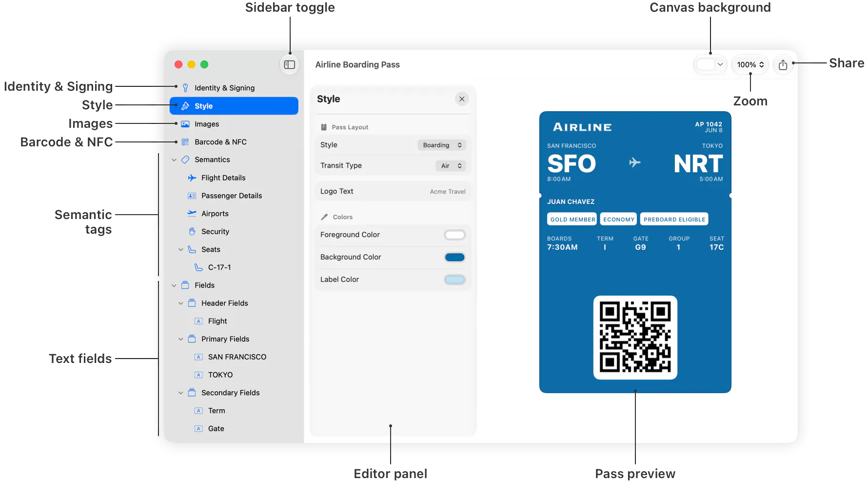
Task: Select Identity & Signing in the sidebar
Action: [234, 88]
